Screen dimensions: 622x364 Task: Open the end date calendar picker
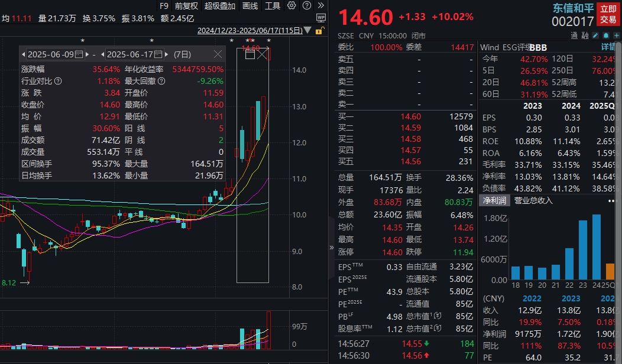[158, 54]
